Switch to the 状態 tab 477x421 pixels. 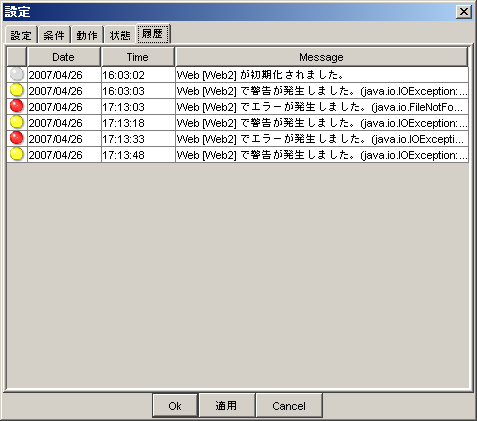120,35
